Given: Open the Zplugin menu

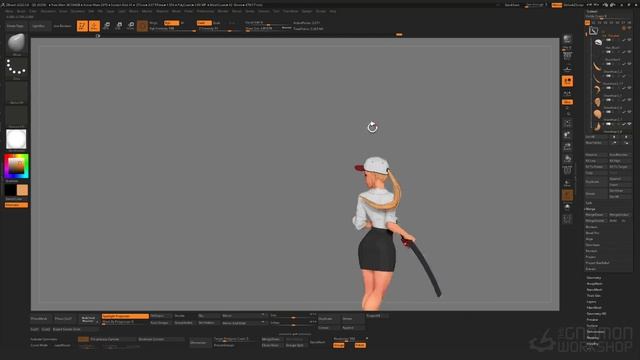Looking at the screenshot, I should click(x=307, y=11).
